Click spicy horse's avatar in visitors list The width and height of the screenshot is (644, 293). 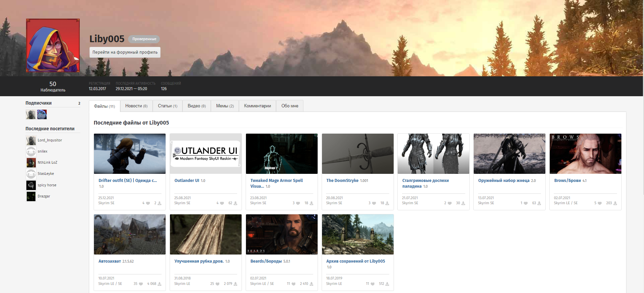tap(31, 185)
